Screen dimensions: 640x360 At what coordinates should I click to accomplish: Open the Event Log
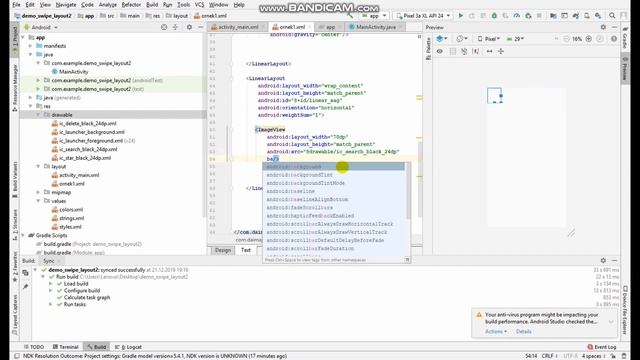[602, 347]
